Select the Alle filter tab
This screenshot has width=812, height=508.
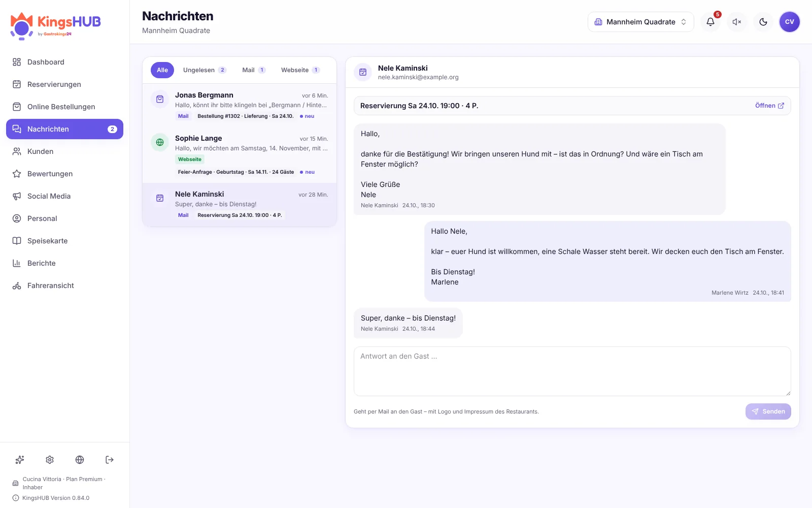(162, 70)
